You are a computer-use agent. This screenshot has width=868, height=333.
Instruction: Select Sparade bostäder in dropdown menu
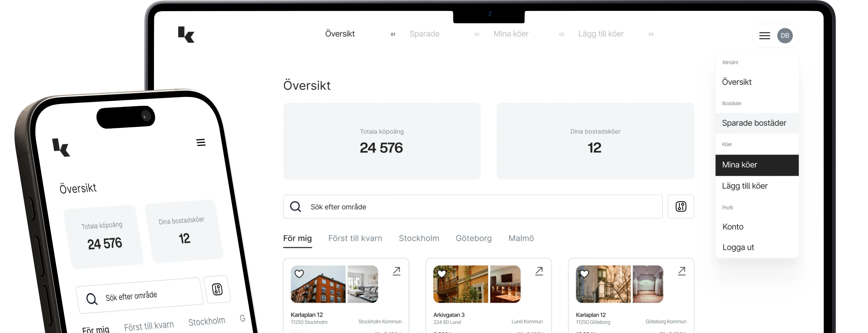[754, 123]
